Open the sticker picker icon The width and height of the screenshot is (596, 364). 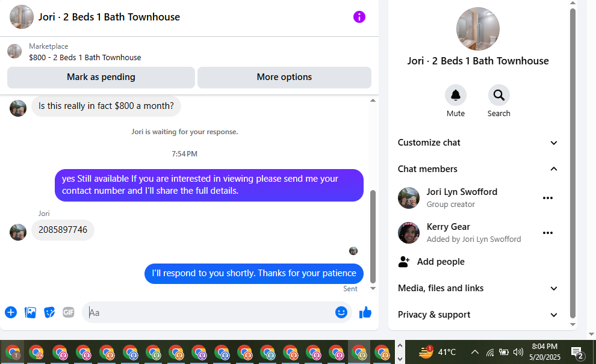click(49, 312)
